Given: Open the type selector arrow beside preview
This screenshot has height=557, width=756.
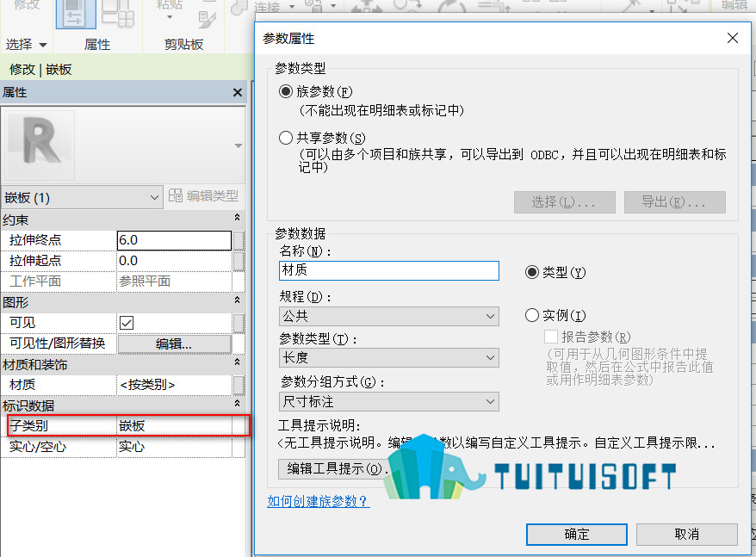Looking at the screenshot, I should (x=239, y=145).
